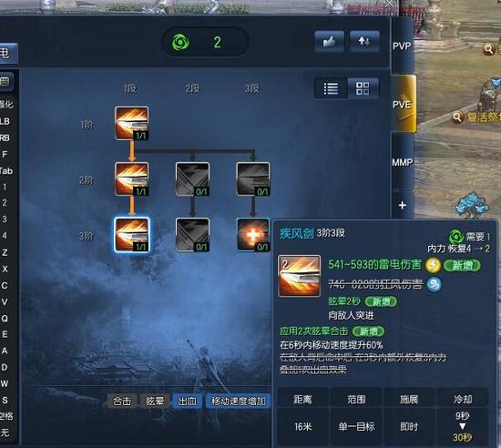
Task: Switch to the list view layout
Action: point(331,88)
